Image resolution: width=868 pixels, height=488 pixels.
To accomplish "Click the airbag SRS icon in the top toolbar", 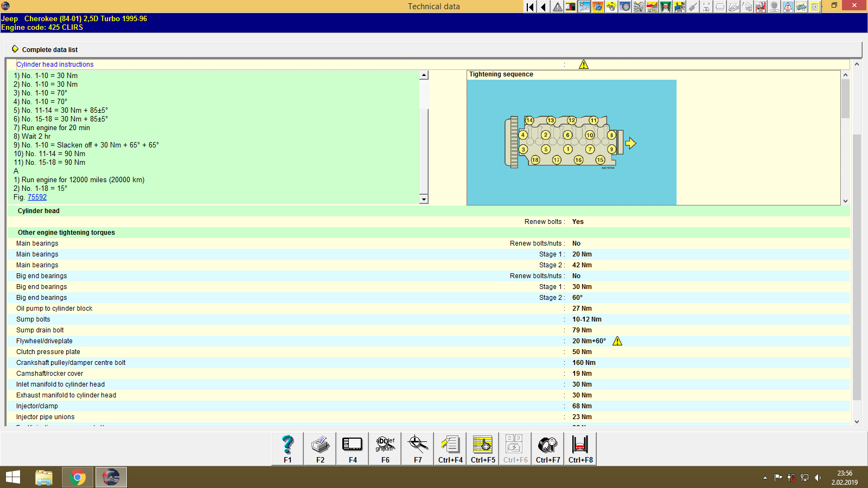I will (761, 7).
